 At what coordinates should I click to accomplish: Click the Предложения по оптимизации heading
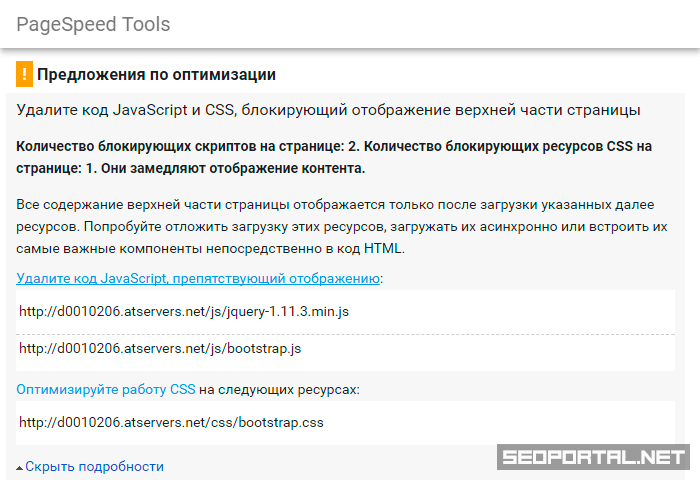pyautogui.click(x=156, y=75)
